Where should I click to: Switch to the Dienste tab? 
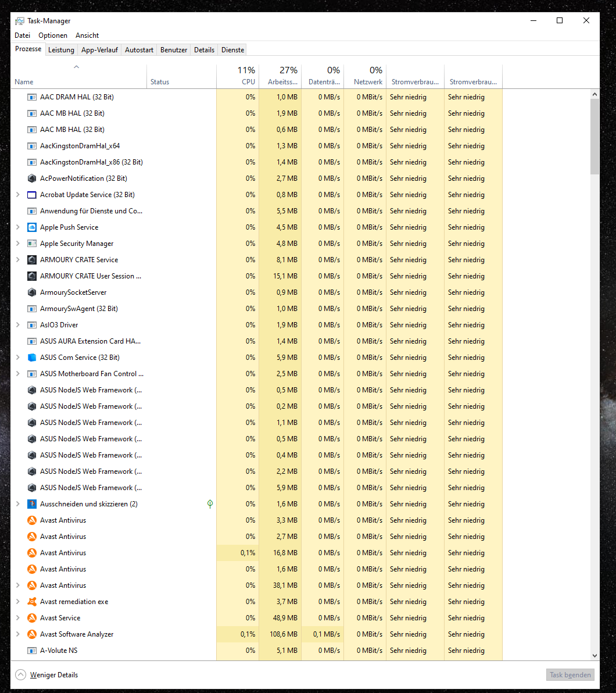233,50
